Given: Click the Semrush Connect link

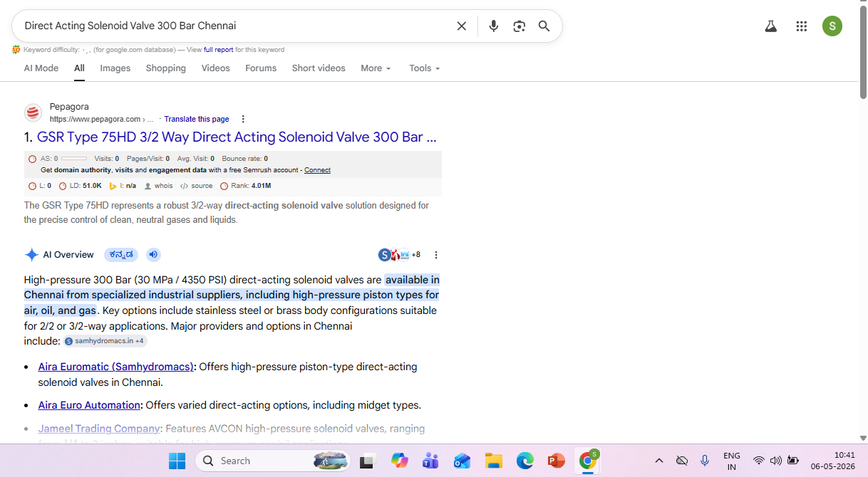Looking at the screenshot, I should click(x=317, y=170).
